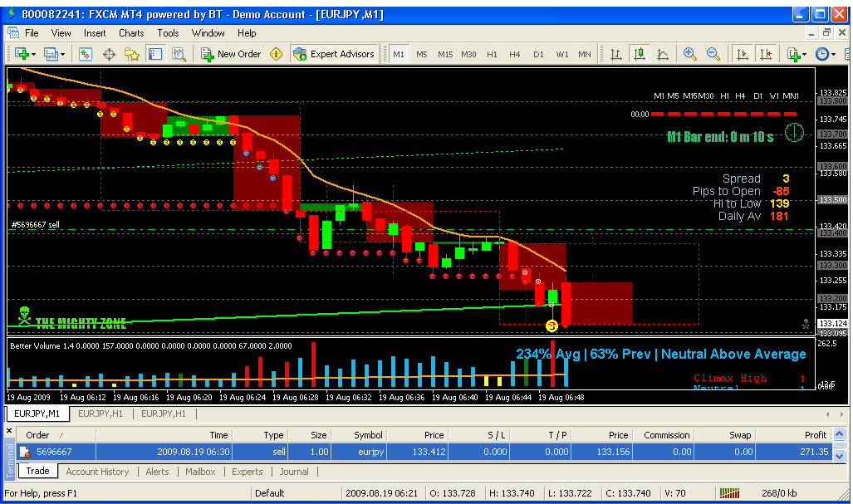Select the W1 timeframe button

click(562, 54)
